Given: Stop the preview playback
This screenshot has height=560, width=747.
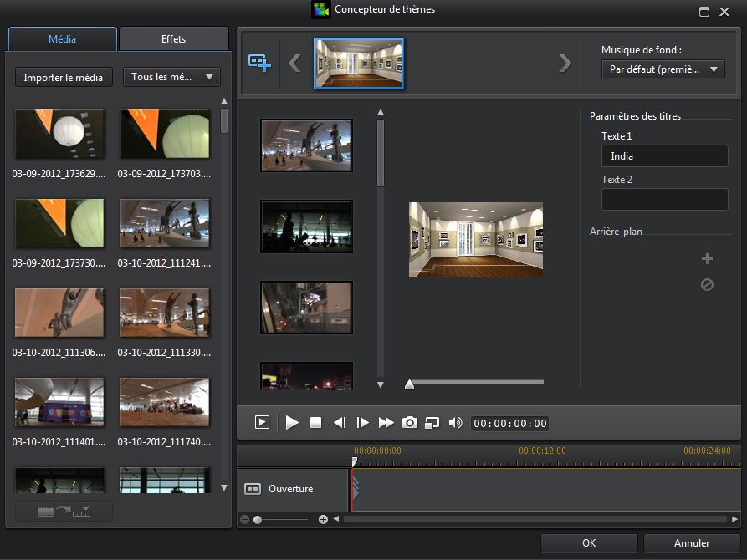Looking at the screenshot, I should [316, 423].
